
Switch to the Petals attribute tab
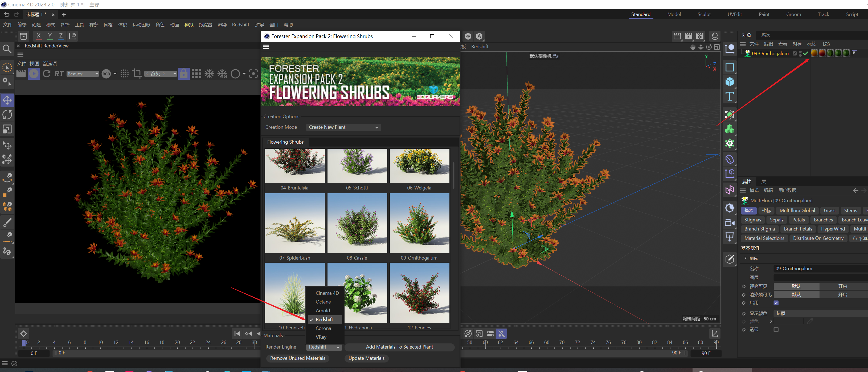click(798, 220)
